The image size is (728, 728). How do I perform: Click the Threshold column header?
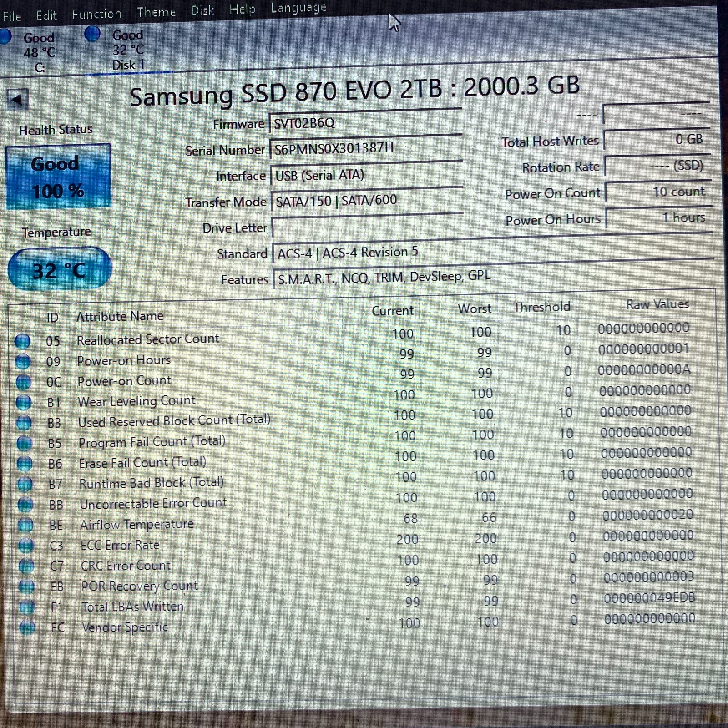541,307
